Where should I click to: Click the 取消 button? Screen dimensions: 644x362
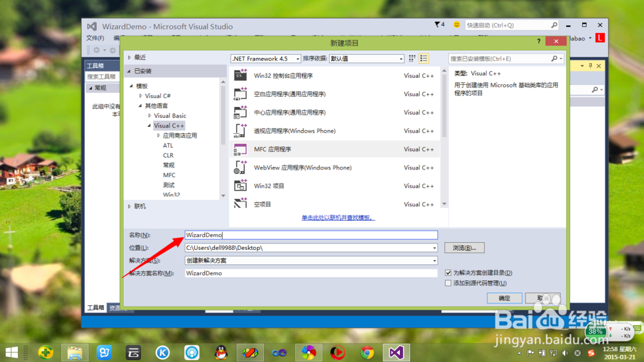(542, 298)
